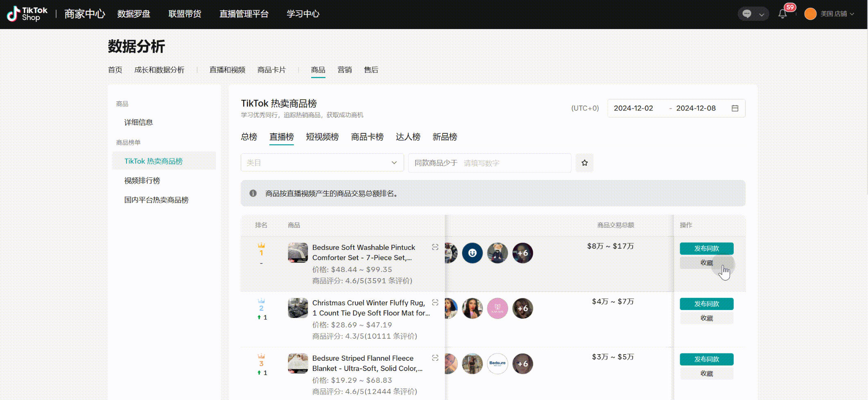Expand the chevron next to chat icon
This screenshot has height=400, width=868.
tap(762, 14)
